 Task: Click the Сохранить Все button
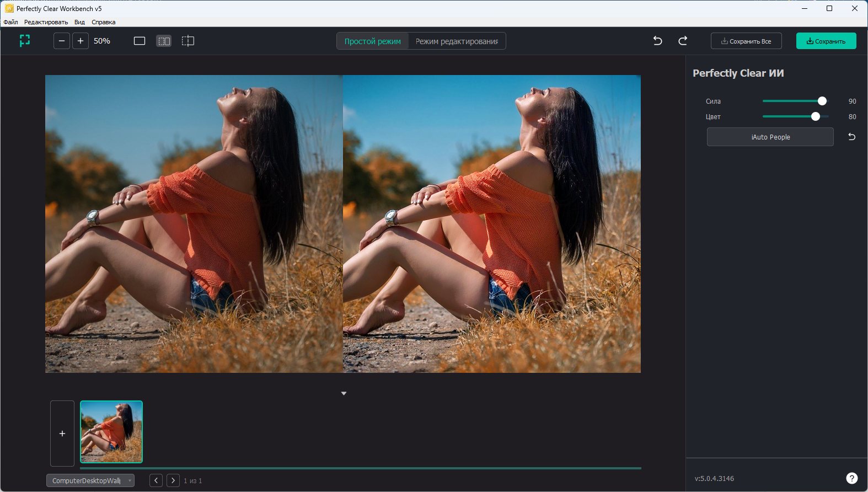(746, 41)
